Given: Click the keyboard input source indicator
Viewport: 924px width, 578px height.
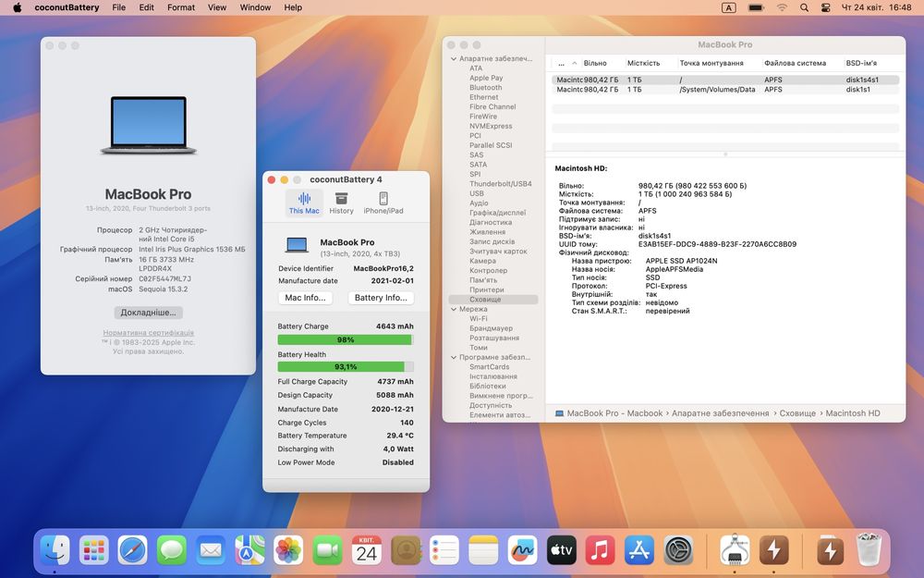Looking at the screenshot, I should (729, 7).
